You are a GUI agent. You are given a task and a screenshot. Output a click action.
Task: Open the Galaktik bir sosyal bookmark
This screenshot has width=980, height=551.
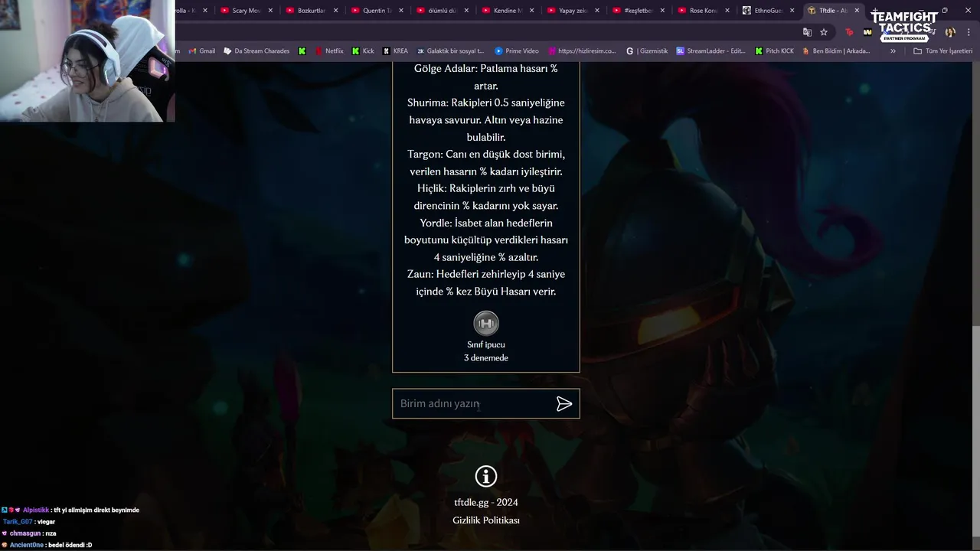(x=450, y=51)
